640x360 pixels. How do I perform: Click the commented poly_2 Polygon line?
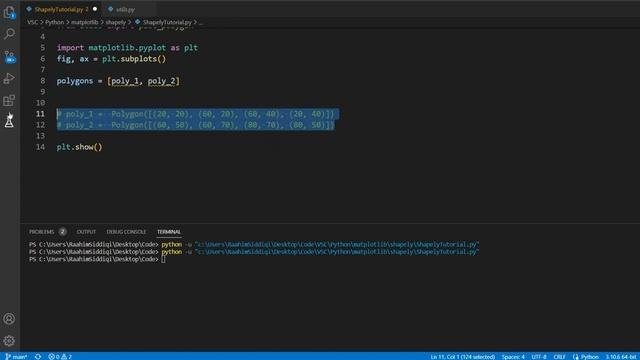click(196, 125)
